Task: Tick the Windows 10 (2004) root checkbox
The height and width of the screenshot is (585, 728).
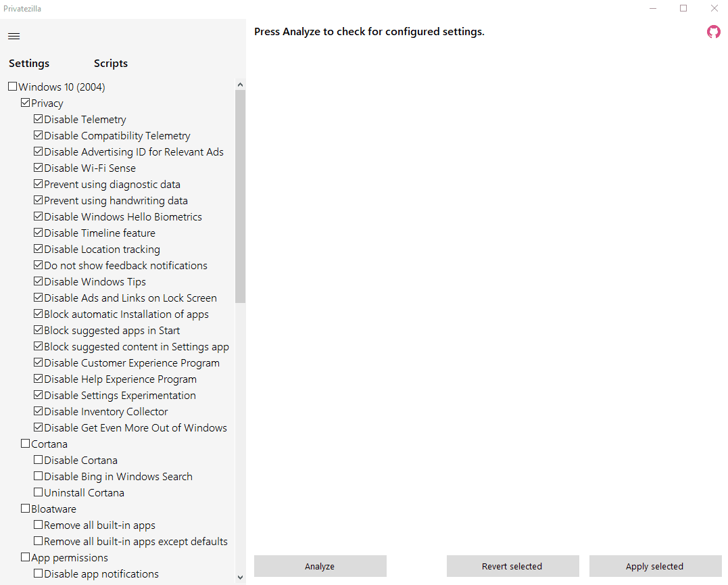Action: (x=13, y=87)
